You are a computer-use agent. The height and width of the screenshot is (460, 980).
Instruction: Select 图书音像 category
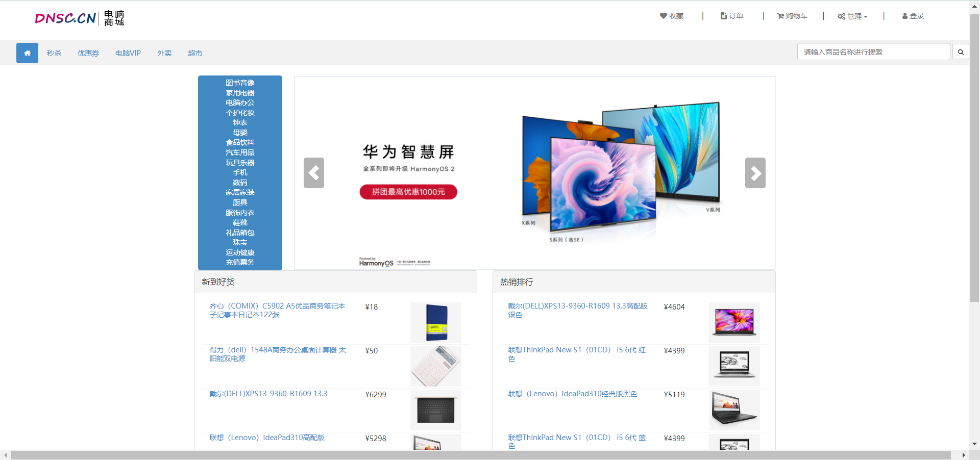[x=240, y=83]
